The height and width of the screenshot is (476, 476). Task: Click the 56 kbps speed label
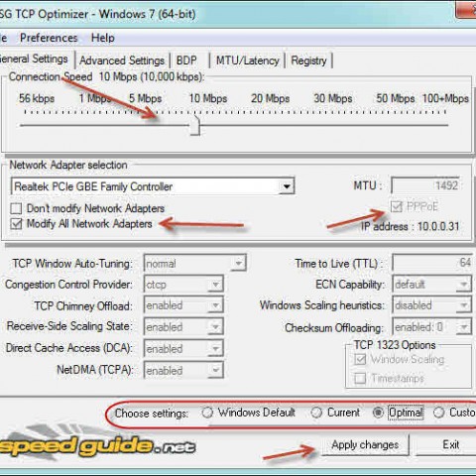pyautogui.click(x=37, y=98)
